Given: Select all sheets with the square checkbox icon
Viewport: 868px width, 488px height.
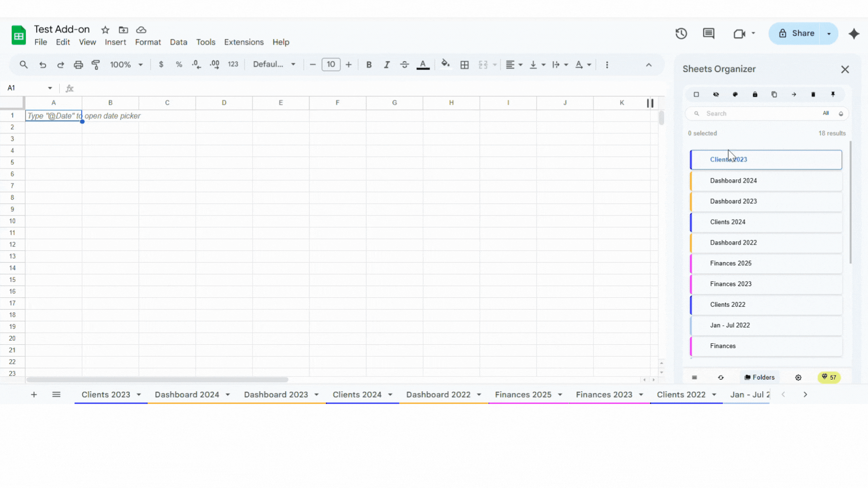Looking at the screenshot, I should click(x=697, y=94).
